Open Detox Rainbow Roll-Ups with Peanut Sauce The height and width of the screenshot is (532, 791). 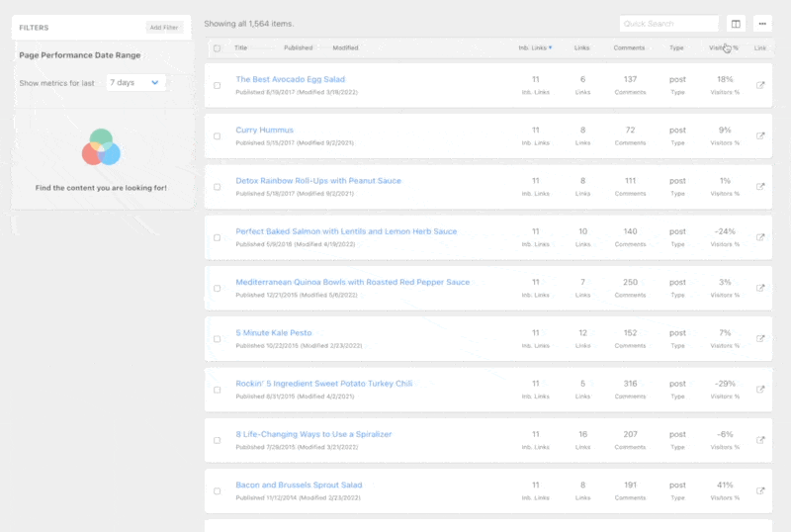coord(318,181)
